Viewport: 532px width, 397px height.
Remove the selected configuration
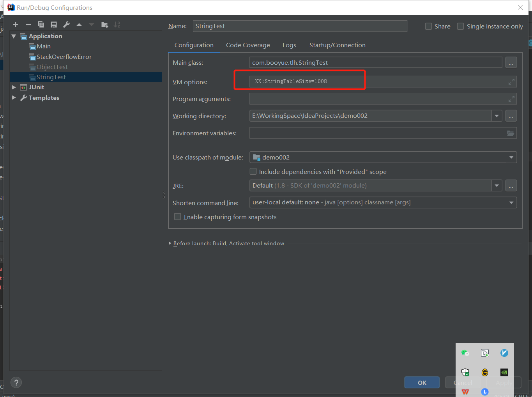pyautogui.click(x=28, y=24)
